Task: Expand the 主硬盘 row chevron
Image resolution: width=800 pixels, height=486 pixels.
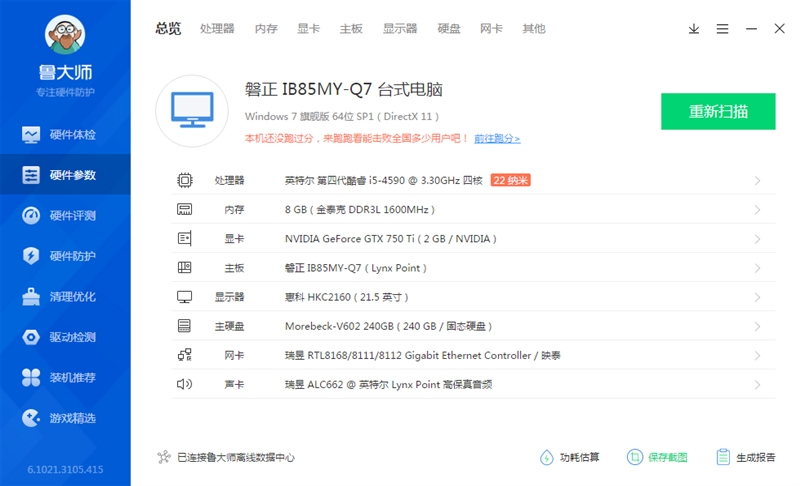Action: click(x=757, y=326)
